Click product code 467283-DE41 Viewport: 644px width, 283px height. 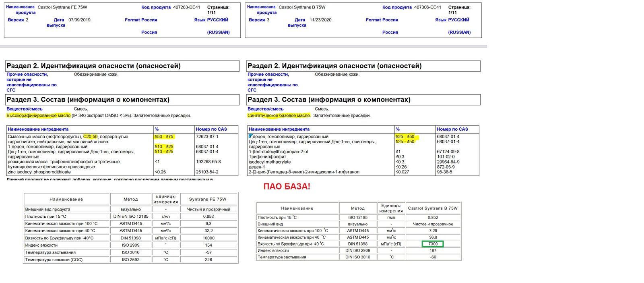pyautogui.click(x=186, y=7)
